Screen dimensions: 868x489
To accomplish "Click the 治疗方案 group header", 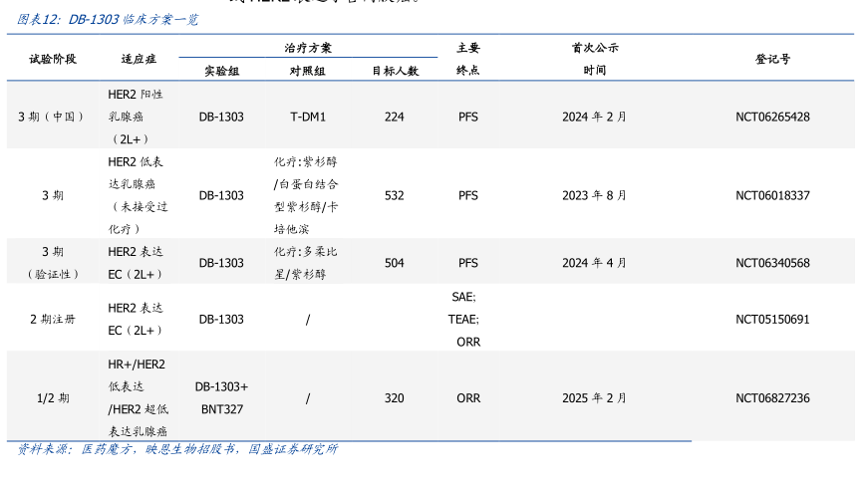I will [308, 47].
